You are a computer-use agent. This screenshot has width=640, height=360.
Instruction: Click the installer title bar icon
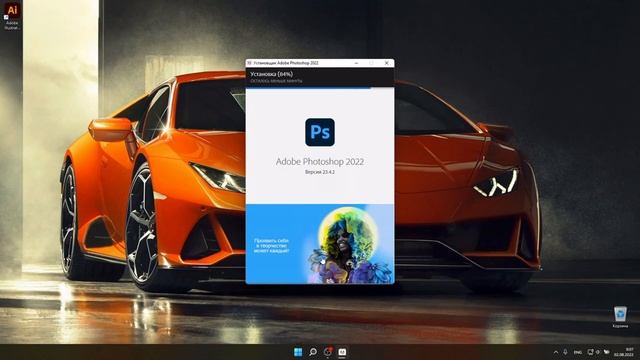[249, 63]
